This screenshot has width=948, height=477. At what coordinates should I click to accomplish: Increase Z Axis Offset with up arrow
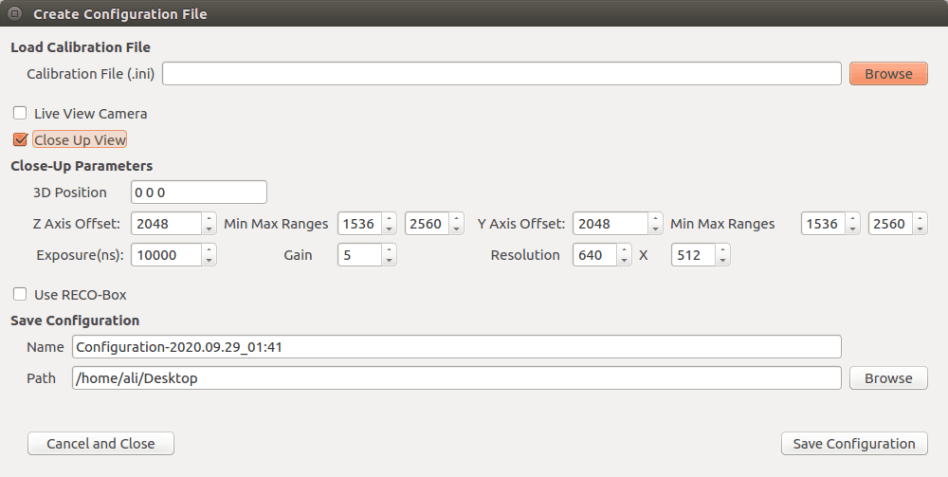click(x=209, y=219)
